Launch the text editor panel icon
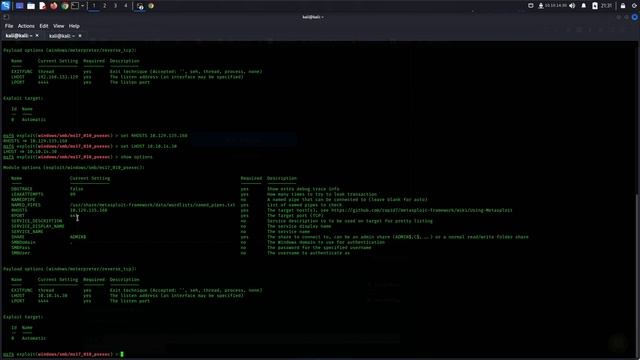The width and height of the screenshot is (640, 360). 42,6
